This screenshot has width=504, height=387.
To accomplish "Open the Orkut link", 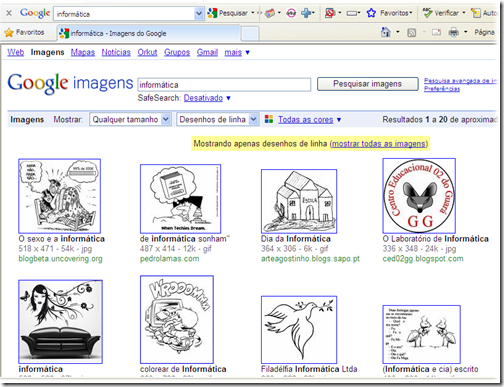I will point(147,52).
